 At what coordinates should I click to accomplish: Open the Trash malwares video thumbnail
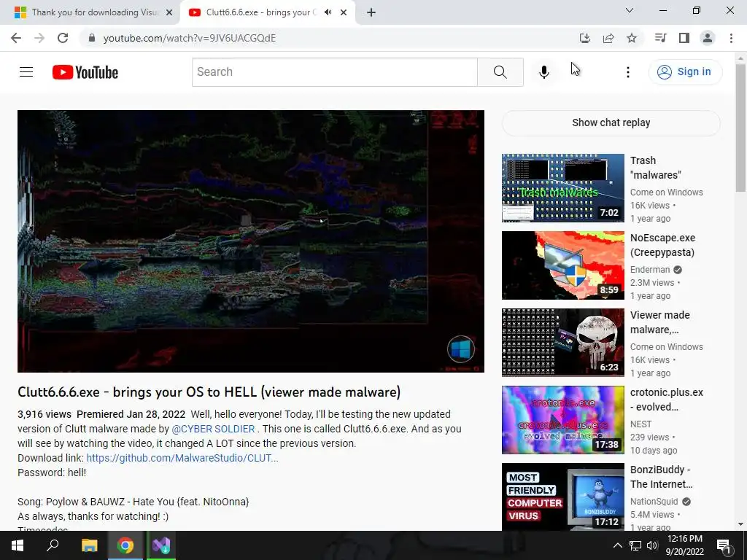pos(562,188)
